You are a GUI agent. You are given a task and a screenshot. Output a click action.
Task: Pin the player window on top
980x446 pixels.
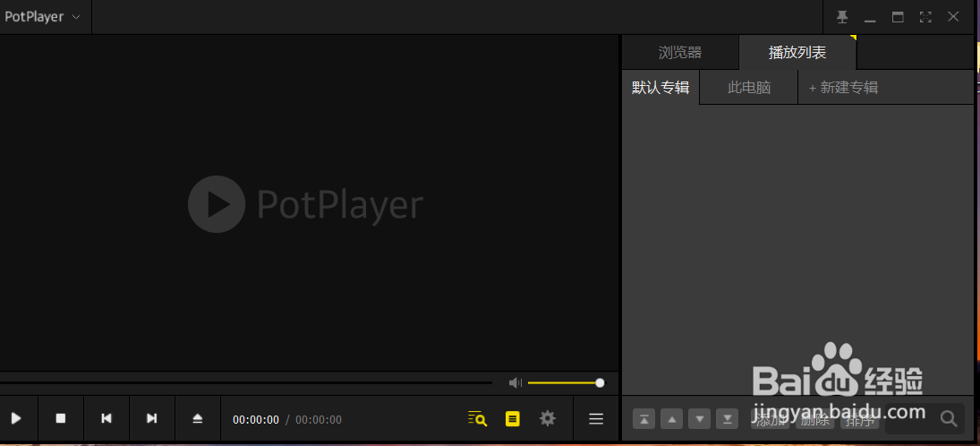pyautogui.click(x=842, y=17)
